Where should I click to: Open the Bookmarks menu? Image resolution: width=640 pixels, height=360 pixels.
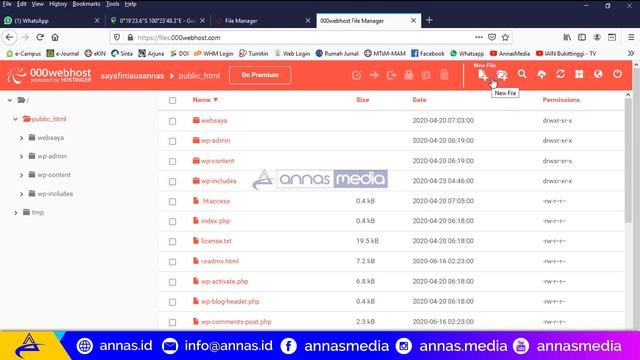point(86,4)
